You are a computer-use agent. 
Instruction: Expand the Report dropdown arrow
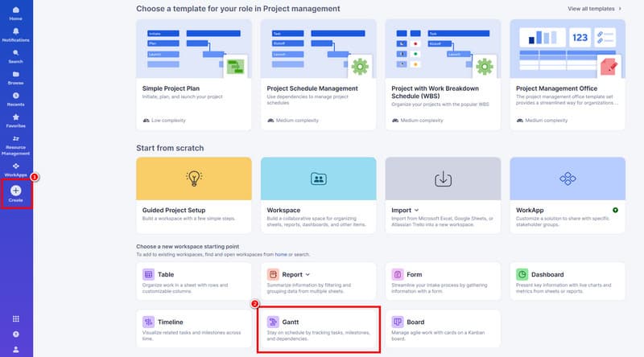coord(308,274)
